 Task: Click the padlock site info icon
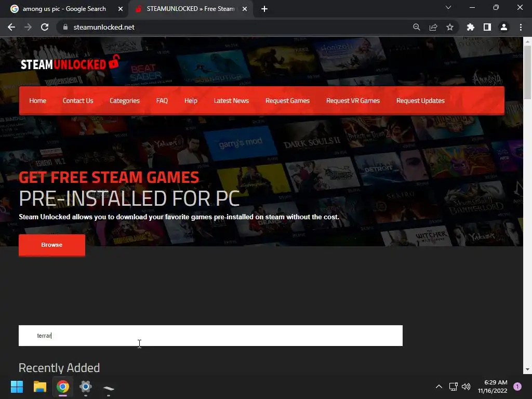coord(65,27)
